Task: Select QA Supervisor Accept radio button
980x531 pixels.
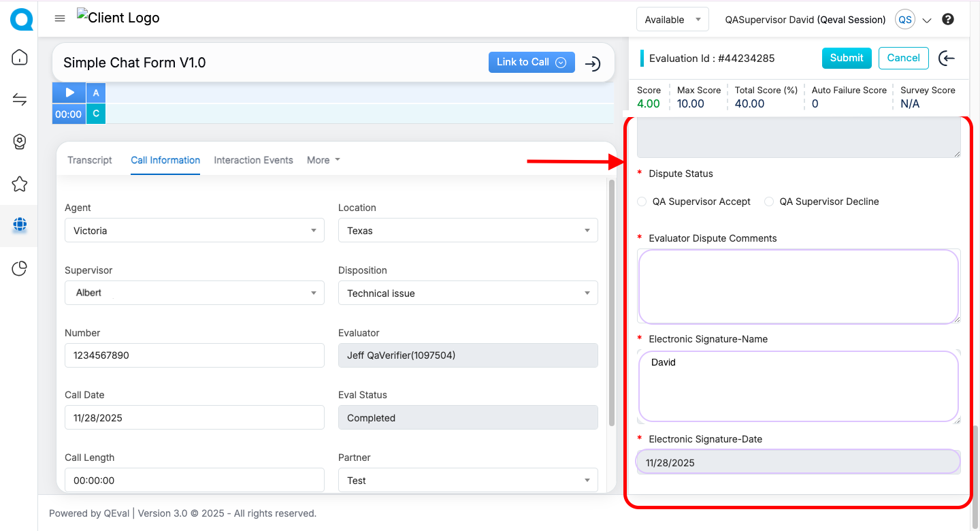Action: (x=642, y=202)
